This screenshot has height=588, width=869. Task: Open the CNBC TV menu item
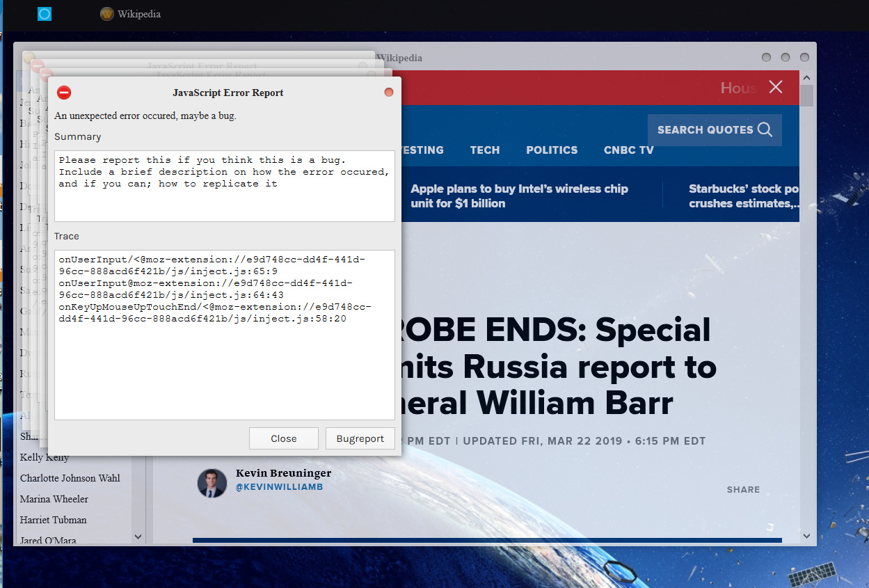point(629,150)
